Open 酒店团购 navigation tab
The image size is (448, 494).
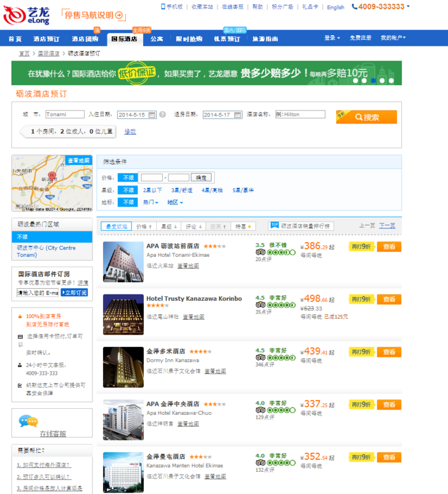(x=85, y=39)
